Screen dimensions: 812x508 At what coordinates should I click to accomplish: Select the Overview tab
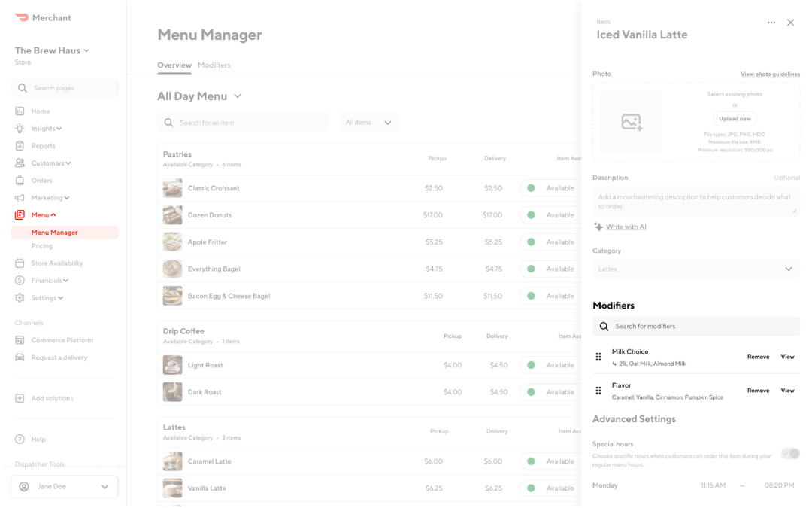[174, 65]
